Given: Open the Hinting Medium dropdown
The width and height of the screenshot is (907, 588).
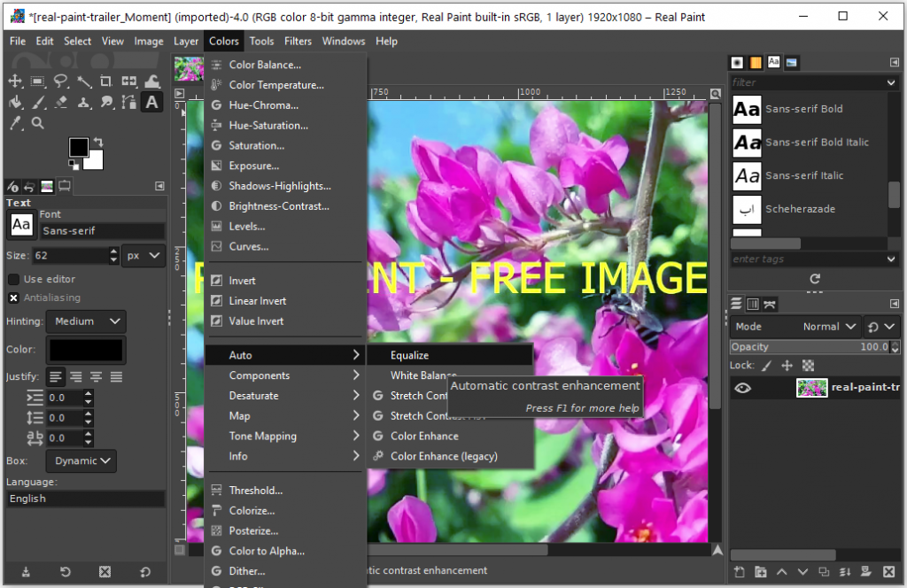Looking at the screenshot, I should [x=85, y=321].
